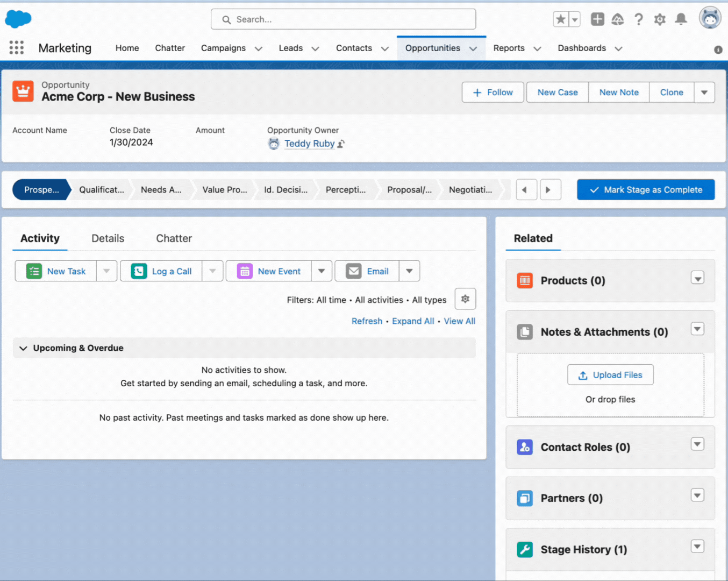
Task: Open the Clone button dropdown arrow
Action: click(704, 92)
